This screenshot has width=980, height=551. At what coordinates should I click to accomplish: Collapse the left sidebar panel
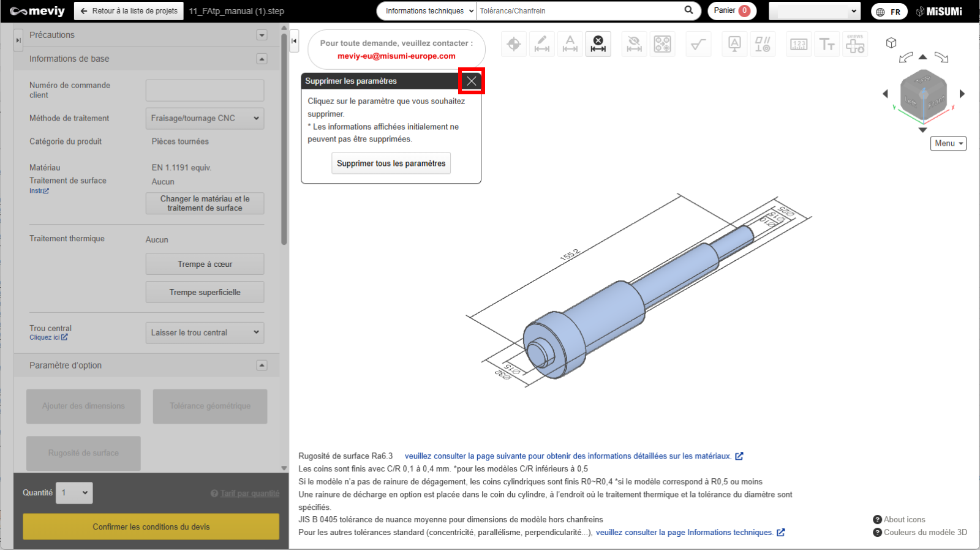click(x=294, y=41)
